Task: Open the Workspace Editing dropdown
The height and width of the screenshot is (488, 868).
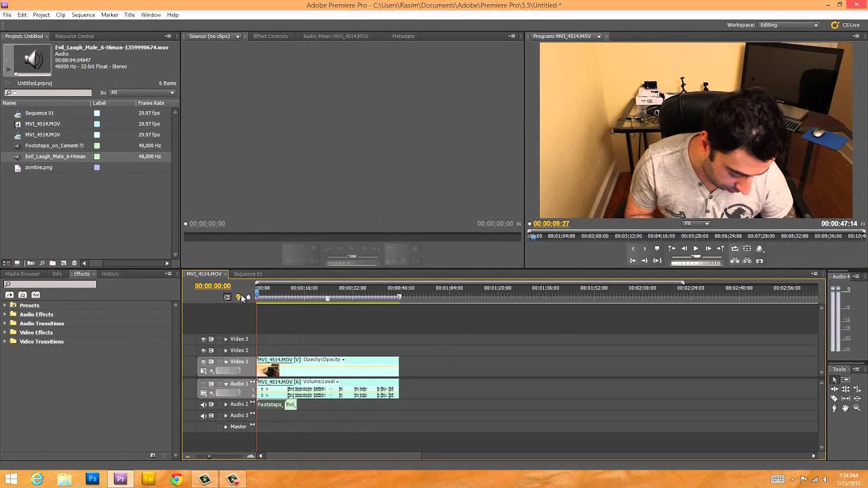Action: coord(788,25)
